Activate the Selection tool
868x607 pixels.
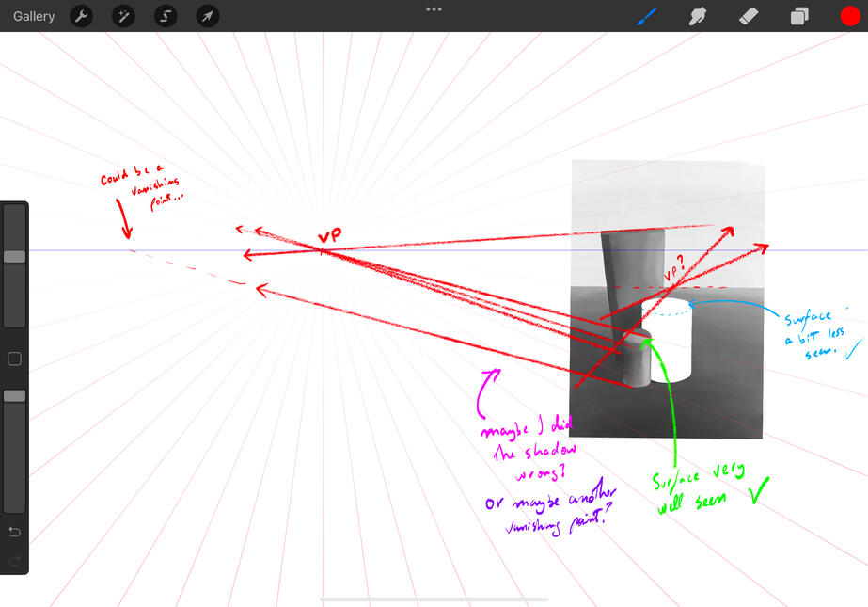pyautogui.click(x=166, y=16)
